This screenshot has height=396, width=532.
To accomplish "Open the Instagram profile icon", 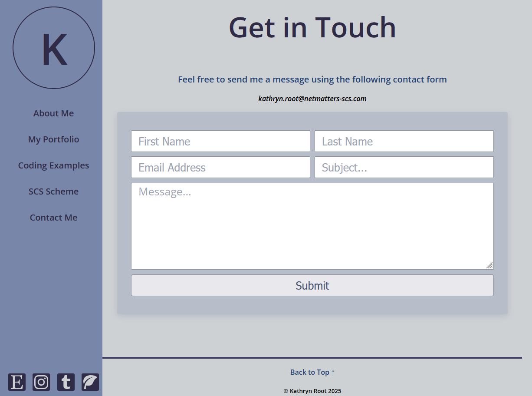I will tap(41, 382).
